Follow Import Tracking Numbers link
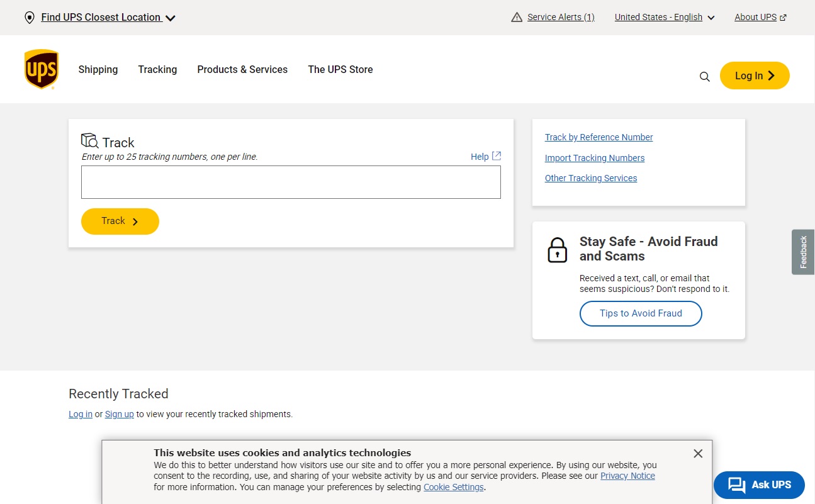This screenshot has height=504, width=815. [x=595, y=158]
